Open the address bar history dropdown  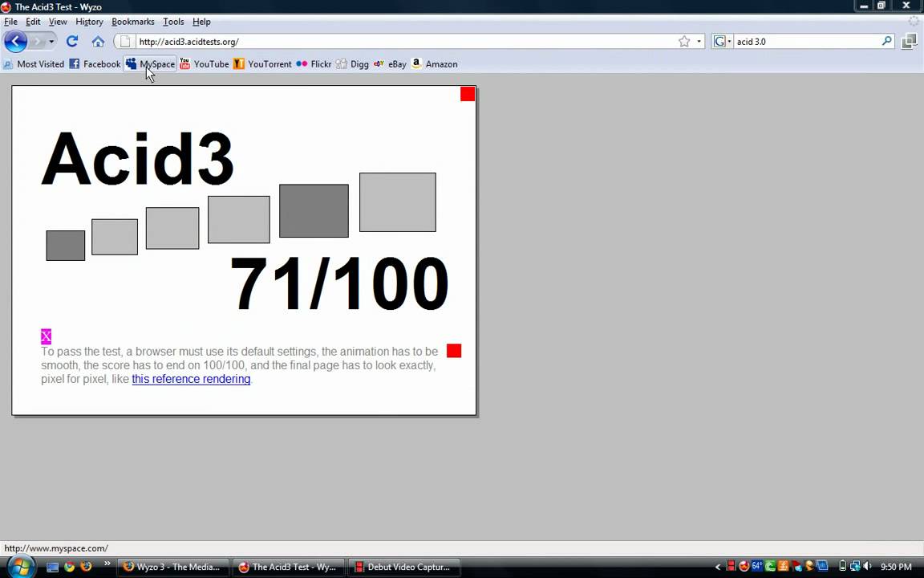pos(699,41)
